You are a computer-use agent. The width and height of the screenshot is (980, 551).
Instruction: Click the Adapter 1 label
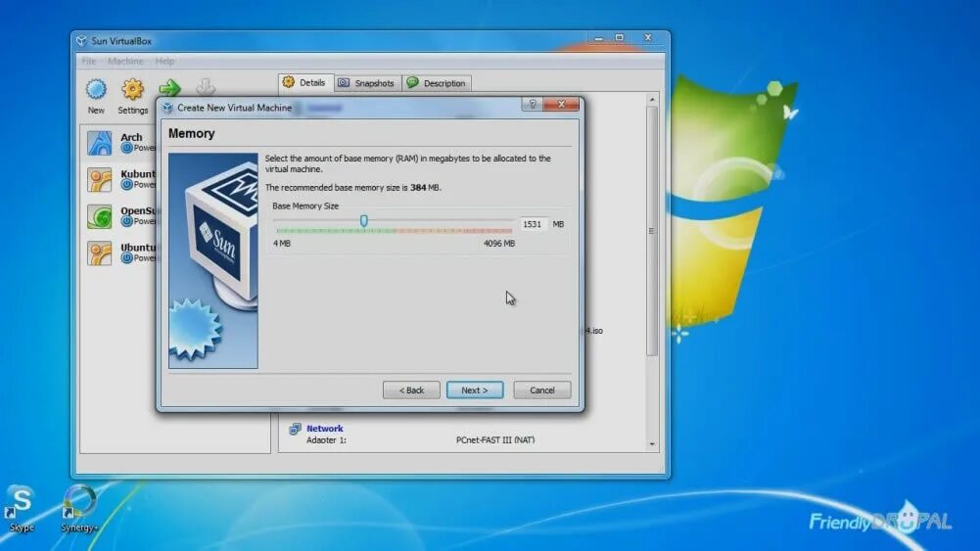pos(326,440)
